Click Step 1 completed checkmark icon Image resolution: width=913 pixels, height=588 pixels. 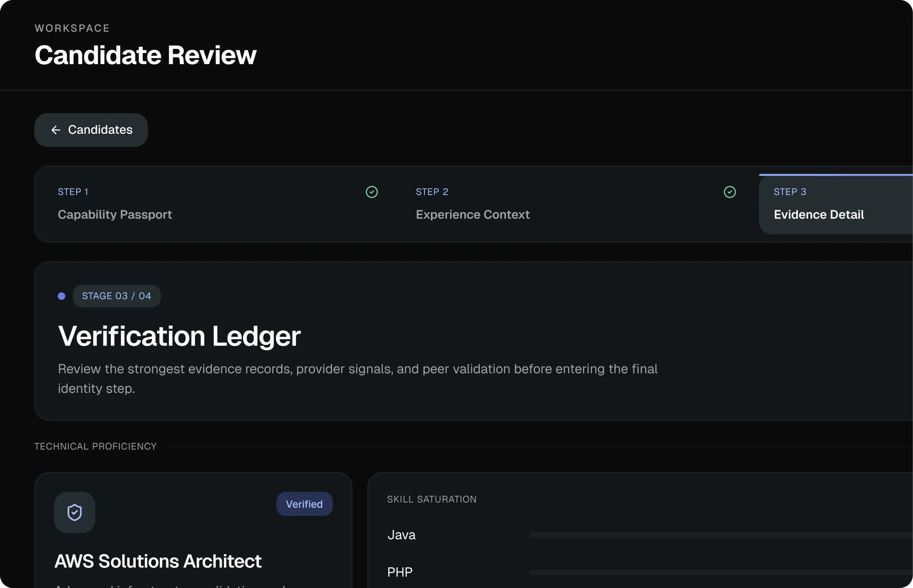[x=372, y=192]
